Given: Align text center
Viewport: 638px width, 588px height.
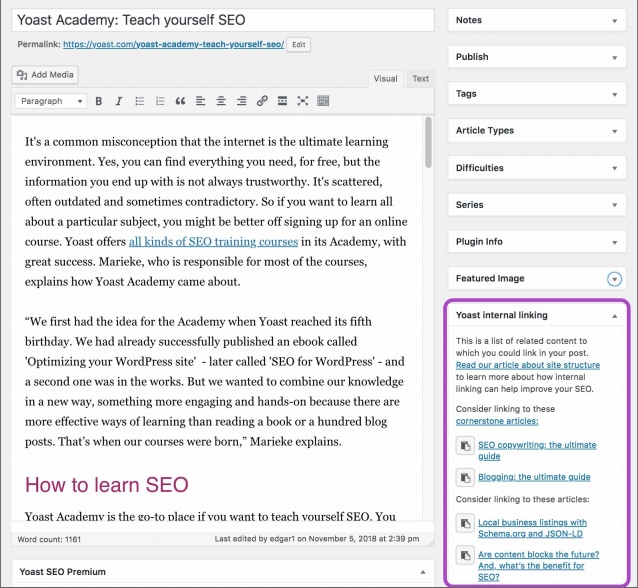Looking at the screenshot, I should pos(221,101).
